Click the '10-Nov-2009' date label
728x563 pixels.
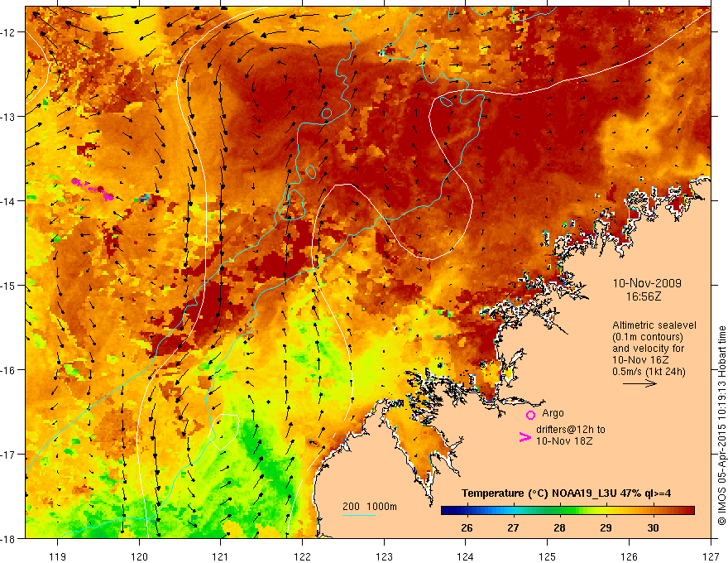pos(647,283)
